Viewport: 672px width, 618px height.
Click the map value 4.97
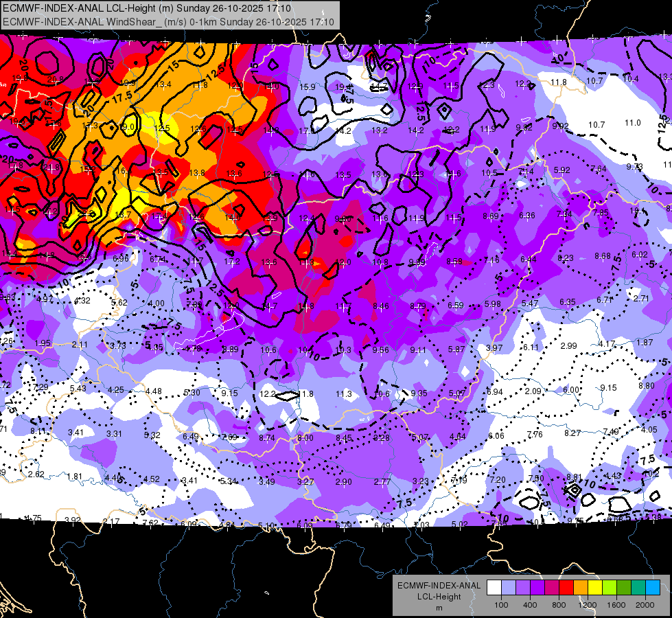(45, 299)
